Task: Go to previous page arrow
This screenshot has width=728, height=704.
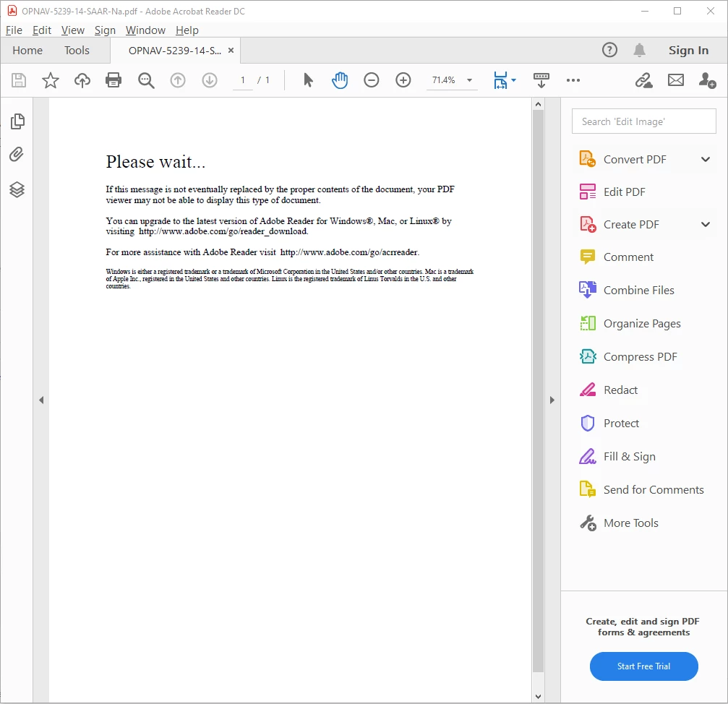Action: 178,80
